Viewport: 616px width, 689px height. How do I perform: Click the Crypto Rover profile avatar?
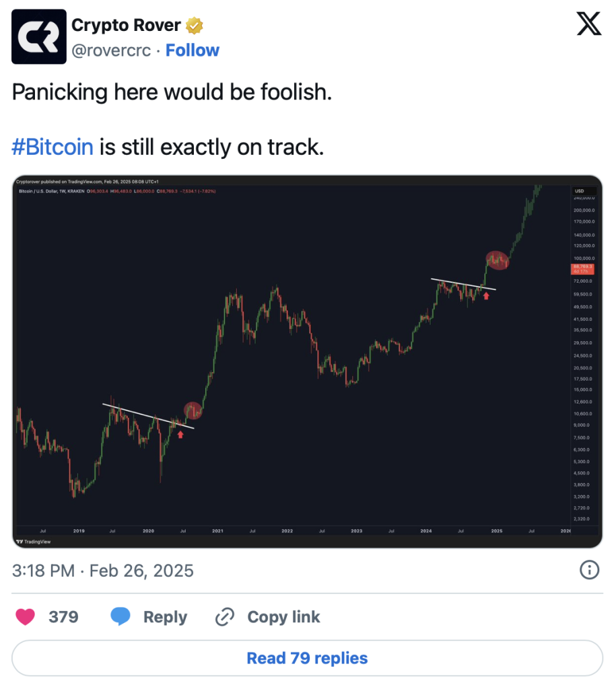pos(39,36)
